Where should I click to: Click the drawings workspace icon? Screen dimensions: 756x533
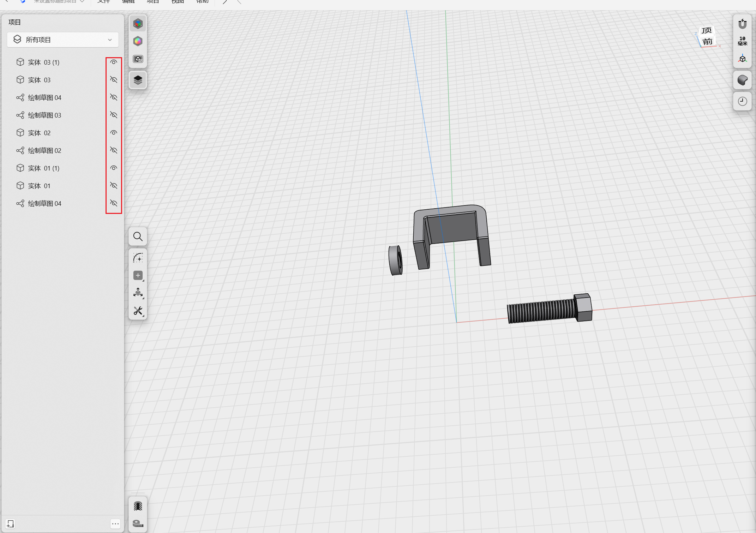coord(138,59)
